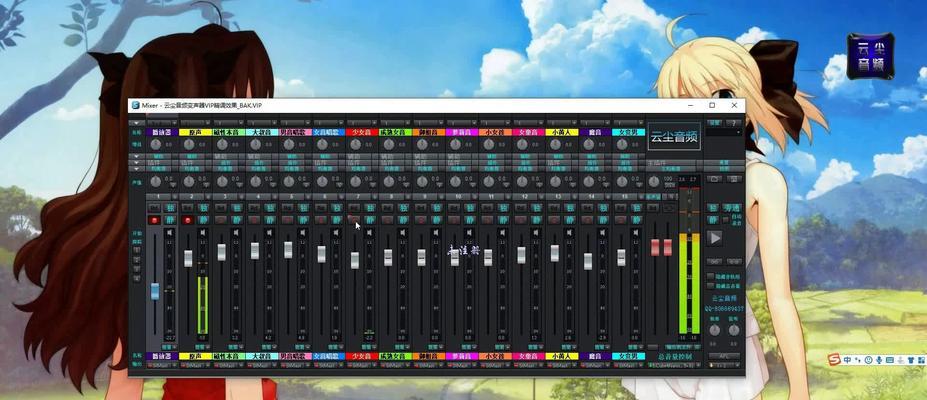Arm recording on channel 7 少女音
Viewport: 927px width, 400px height.
point(354,220)
